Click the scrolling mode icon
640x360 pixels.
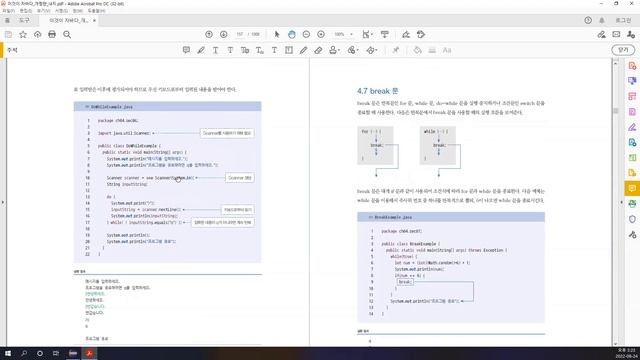click(x=384, y=34)
